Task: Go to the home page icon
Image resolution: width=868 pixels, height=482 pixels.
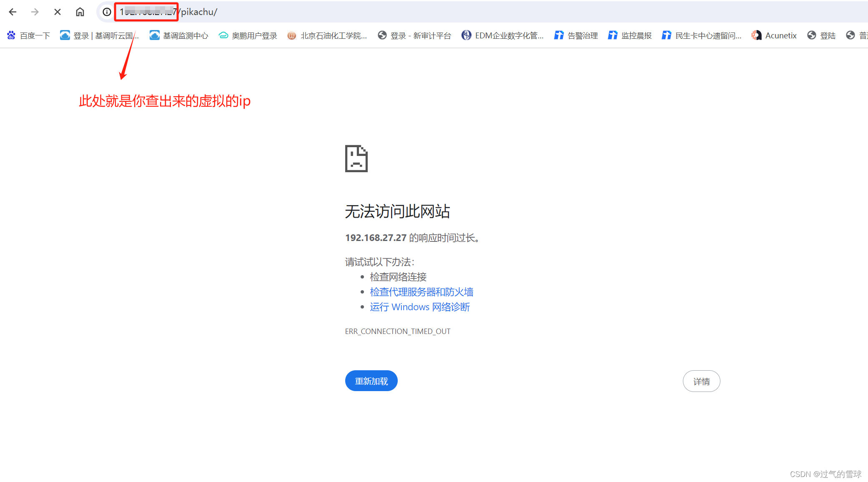Action: tap(80, 12)
